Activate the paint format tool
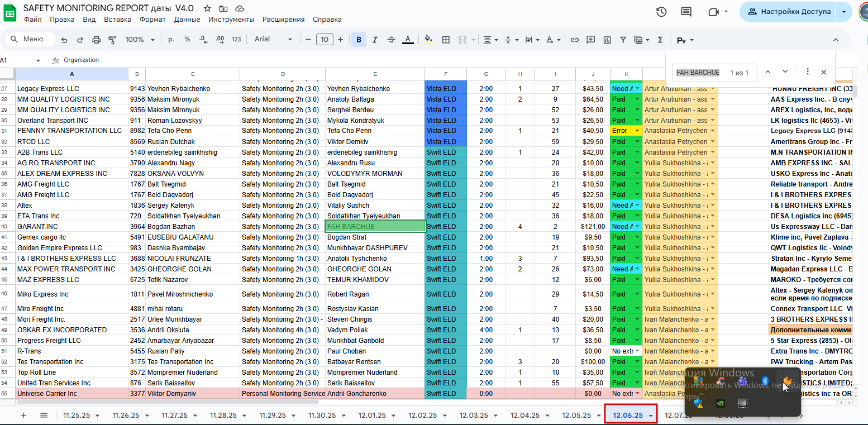 112,40
